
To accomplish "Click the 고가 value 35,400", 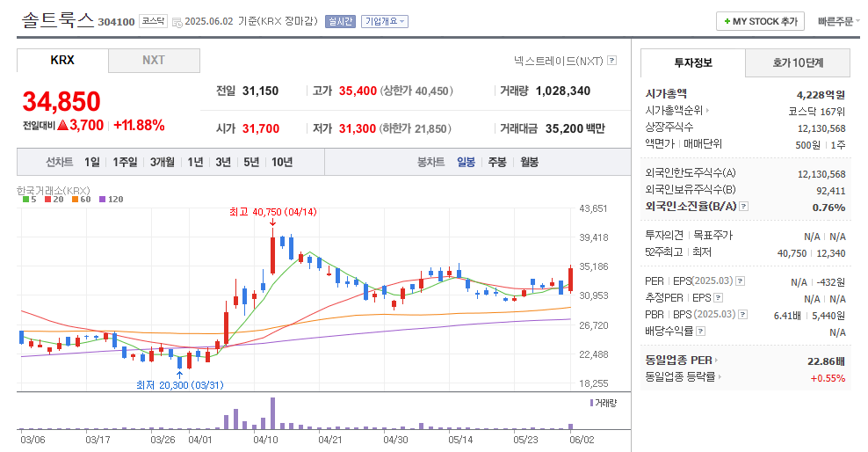I will click(358, 91).
